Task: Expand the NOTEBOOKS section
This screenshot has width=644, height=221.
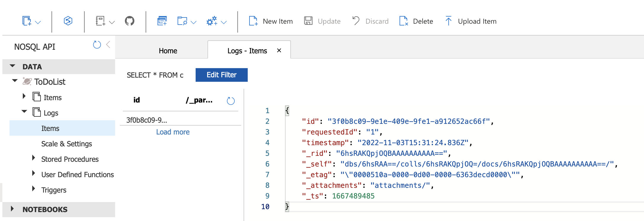Action: click(x=12, y=209)
